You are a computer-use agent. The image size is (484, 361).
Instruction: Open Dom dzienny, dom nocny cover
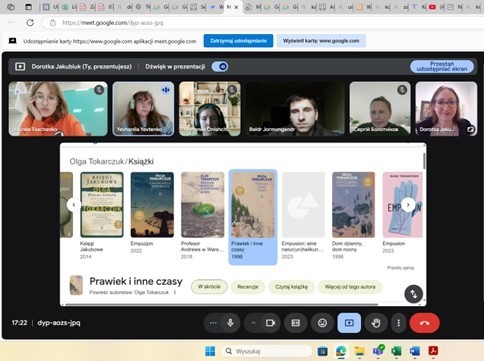[353, 205]
